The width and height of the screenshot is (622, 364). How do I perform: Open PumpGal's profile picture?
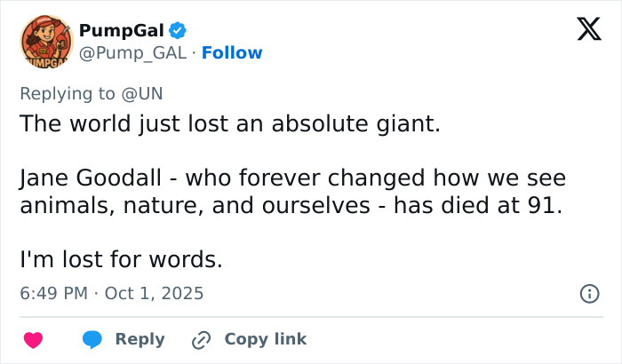(x=44, y=43)
